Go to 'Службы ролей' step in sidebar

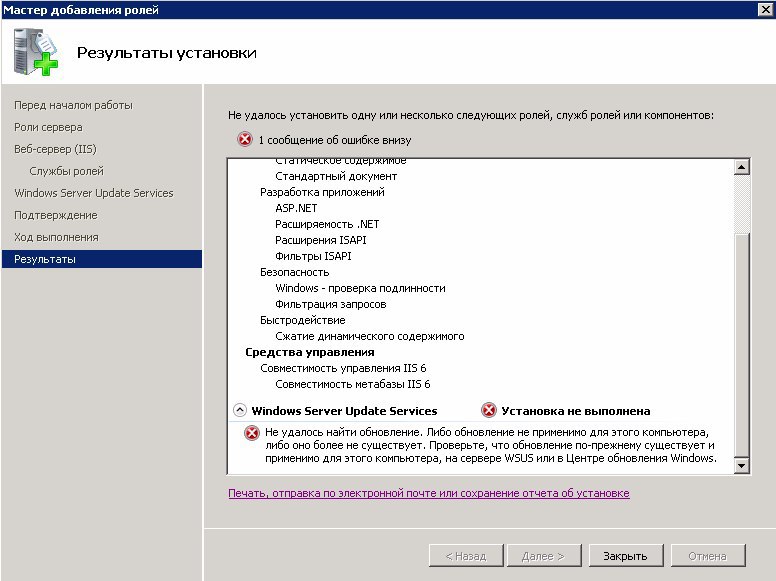pyautogui.click(x=66, y=171)
